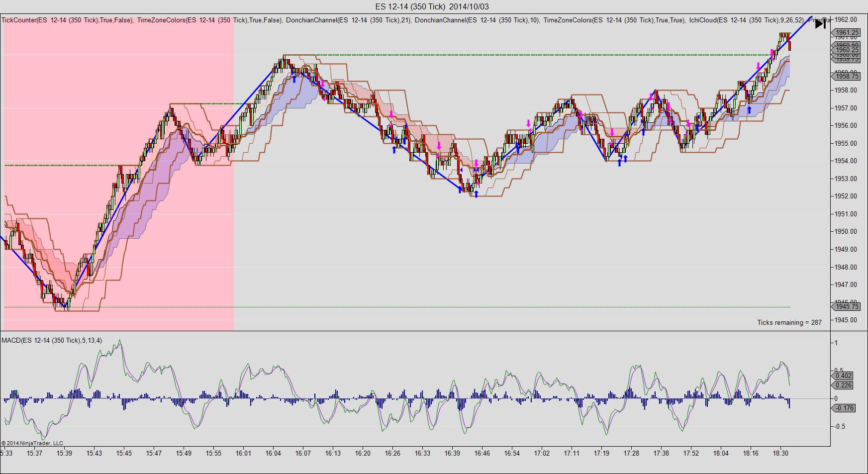Click the 1949.00 price axis label
The height and width of the screenshot is (474, 868).
pyautogui.click(x=846, y=249)
